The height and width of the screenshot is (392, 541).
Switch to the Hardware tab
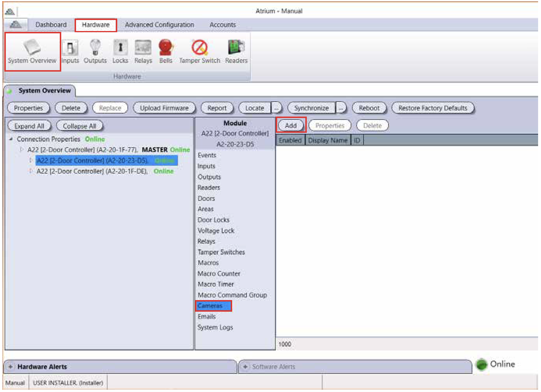pyautogui.click(x=96, y=25)
